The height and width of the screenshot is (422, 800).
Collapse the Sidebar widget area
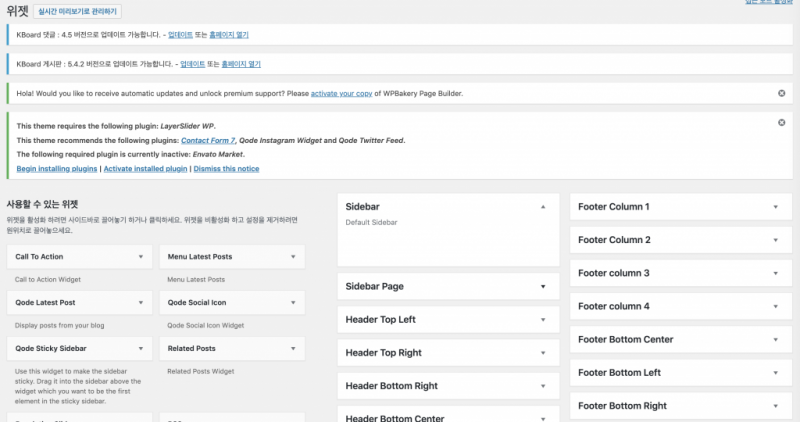(x=543, y=206)
